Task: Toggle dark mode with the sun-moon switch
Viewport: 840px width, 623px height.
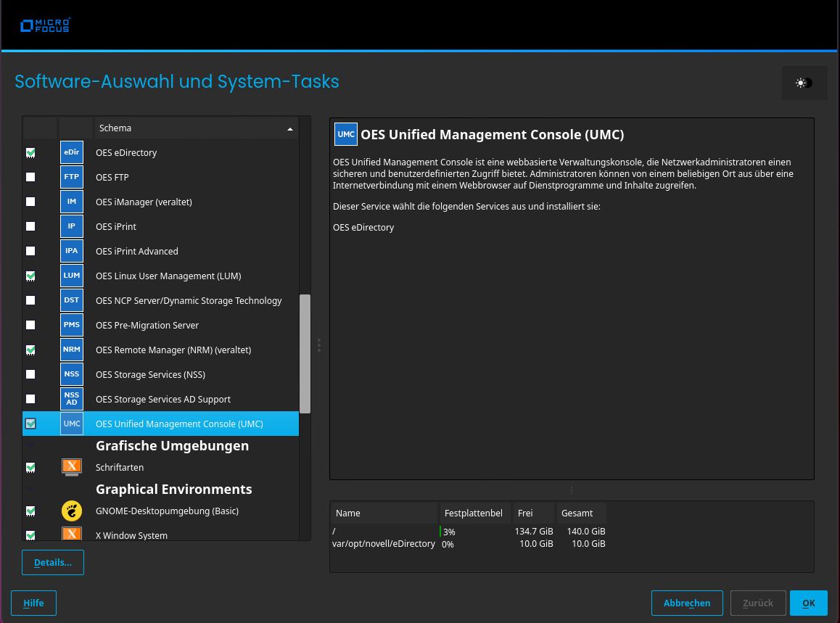Action: click(x=804, y=83)
